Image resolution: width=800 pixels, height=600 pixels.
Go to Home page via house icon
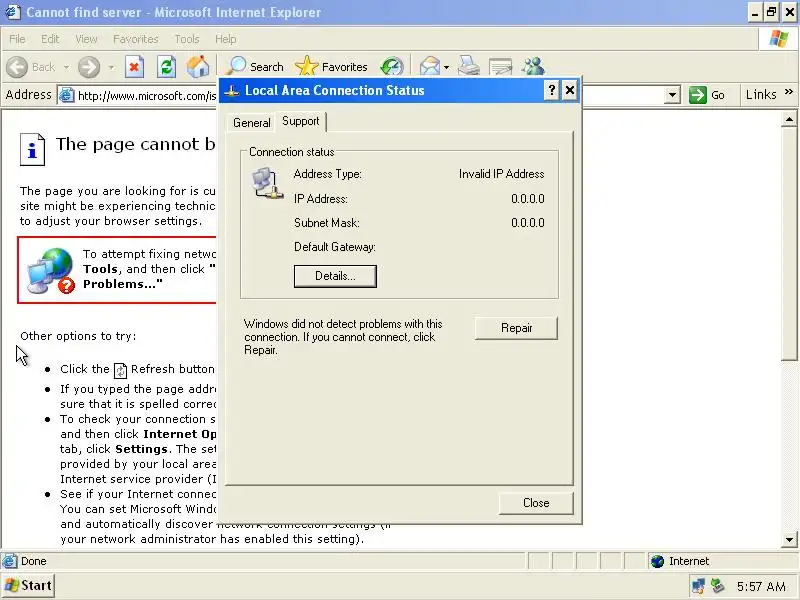[x=198, y=67]
